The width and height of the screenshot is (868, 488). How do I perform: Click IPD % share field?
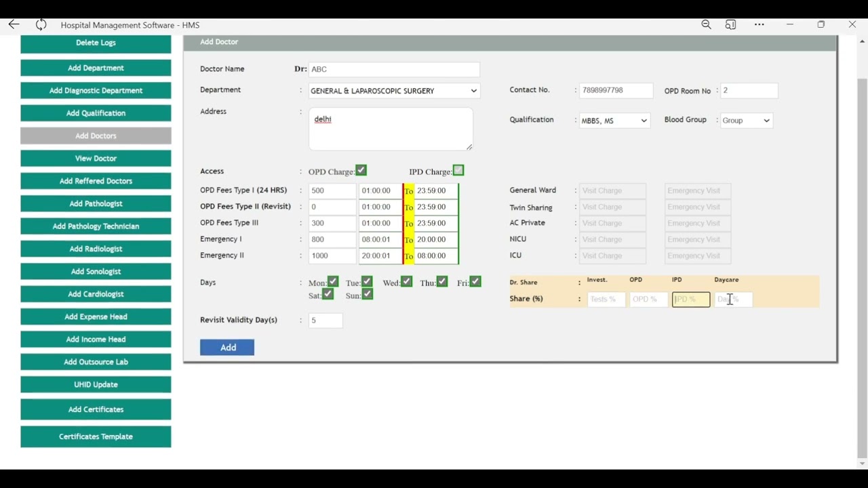coord(691,299)
